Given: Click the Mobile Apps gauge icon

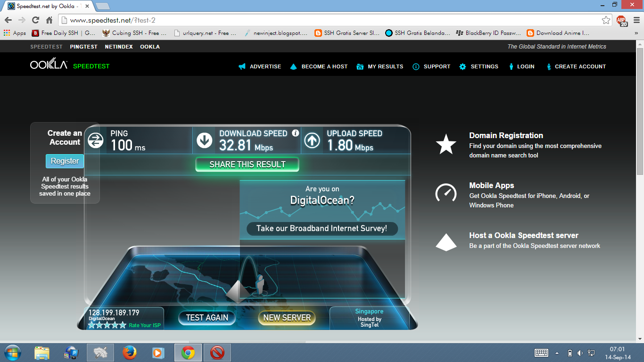Looking at the screenshot, I should coord(446,193).
